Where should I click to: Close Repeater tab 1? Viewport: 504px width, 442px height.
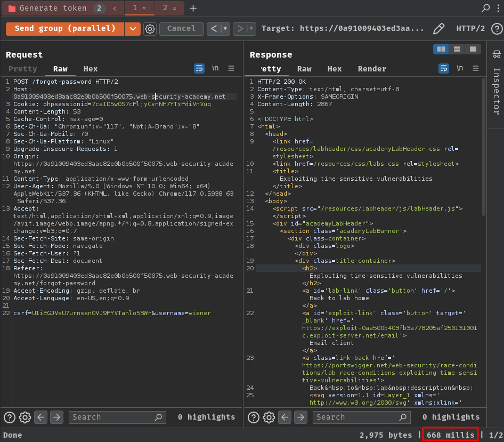(144, 9)
